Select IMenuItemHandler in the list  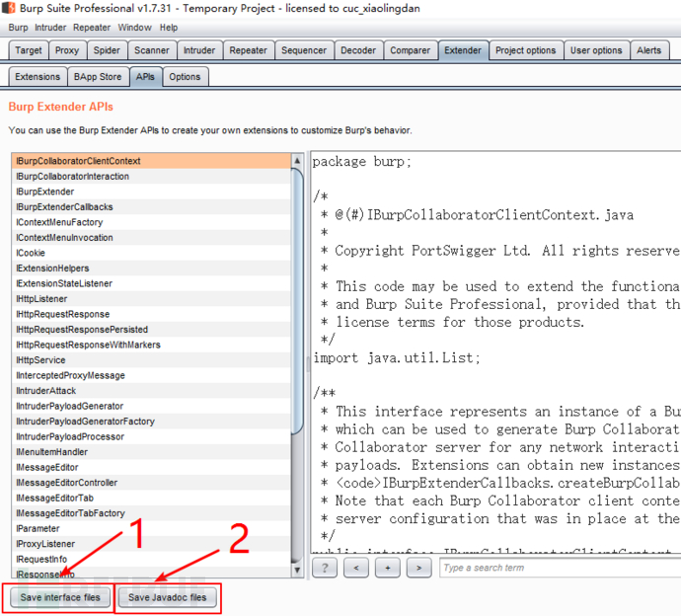[151, 452]
